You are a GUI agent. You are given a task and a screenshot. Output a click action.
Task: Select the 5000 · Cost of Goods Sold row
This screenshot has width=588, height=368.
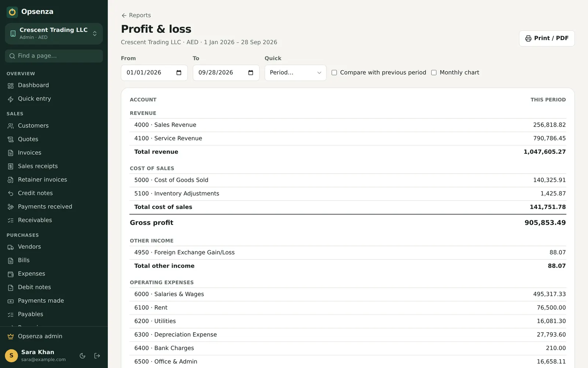pyautogui.click(x=348, y=180)
